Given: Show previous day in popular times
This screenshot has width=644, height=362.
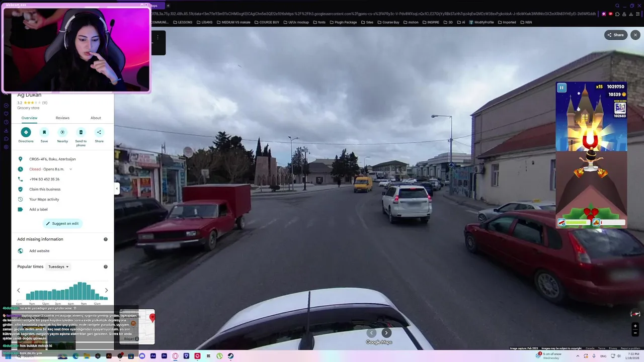Looking at the screenshot, I should [x=19, y=290].
